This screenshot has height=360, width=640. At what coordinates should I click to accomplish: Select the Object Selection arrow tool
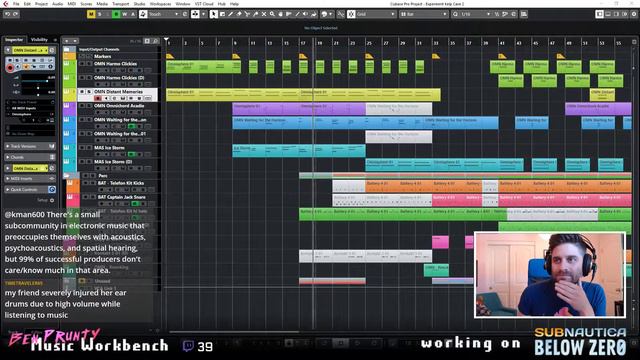pyautogui.click(x=213, y=14)
